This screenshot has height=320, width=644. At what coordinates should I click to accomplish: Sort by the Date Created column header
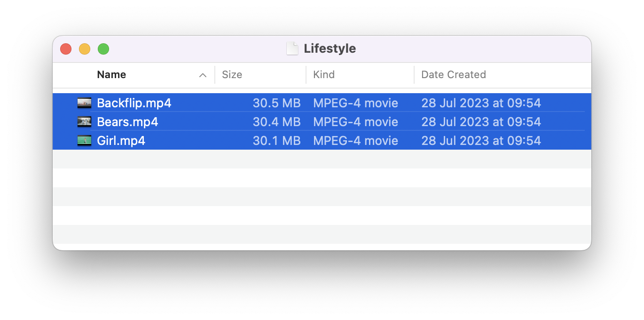[x=454, y=75]
